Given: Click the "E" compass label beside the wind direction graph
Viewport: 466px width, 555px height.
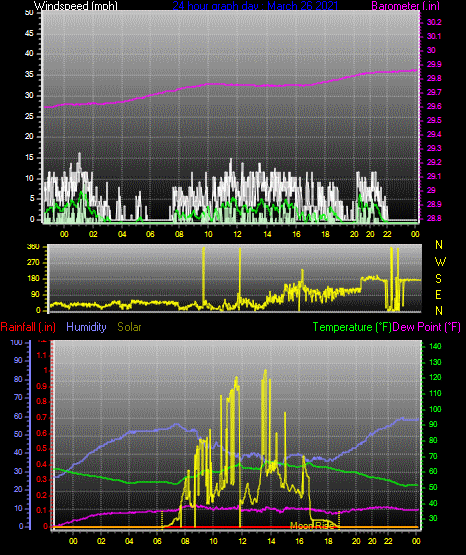Looking at the screenshot, I should tap(438, 294).
